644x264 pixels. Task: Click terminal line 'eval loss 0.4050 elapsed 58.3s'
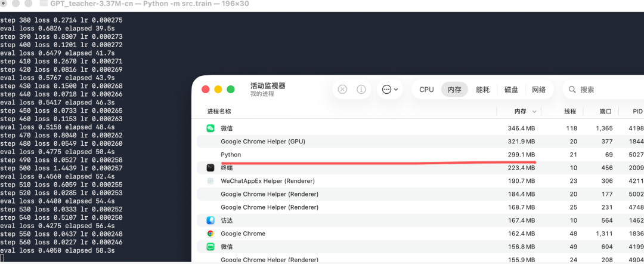(57, 250)
